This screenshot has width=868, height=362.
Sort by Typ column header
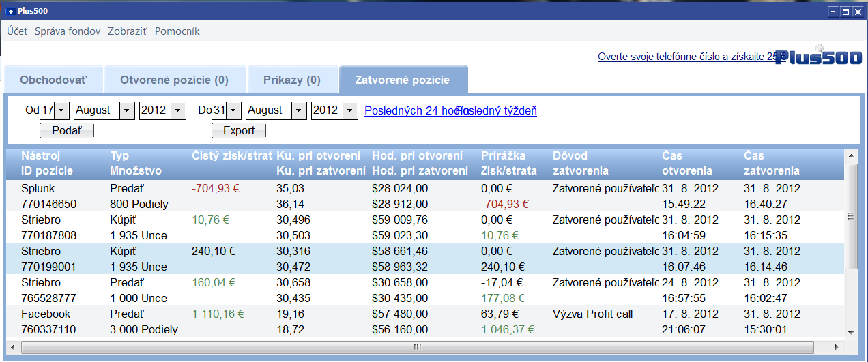click(119, 156)
